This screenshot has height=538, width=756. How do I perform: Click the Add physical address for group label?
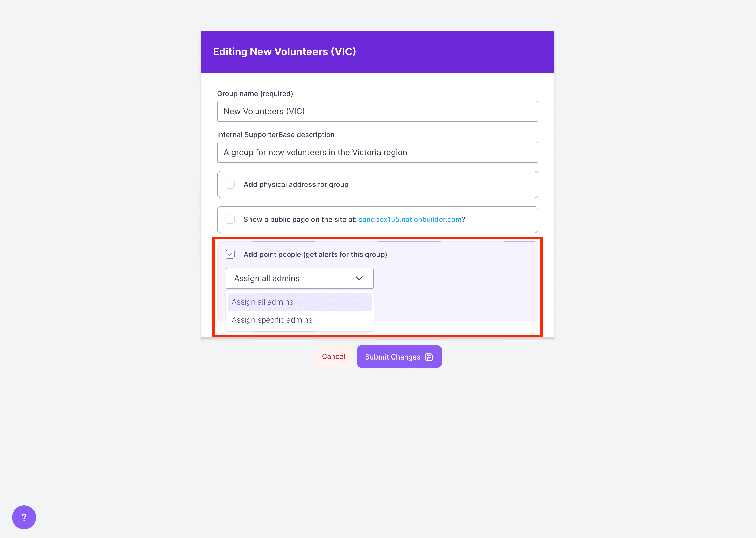click(296, 184)
